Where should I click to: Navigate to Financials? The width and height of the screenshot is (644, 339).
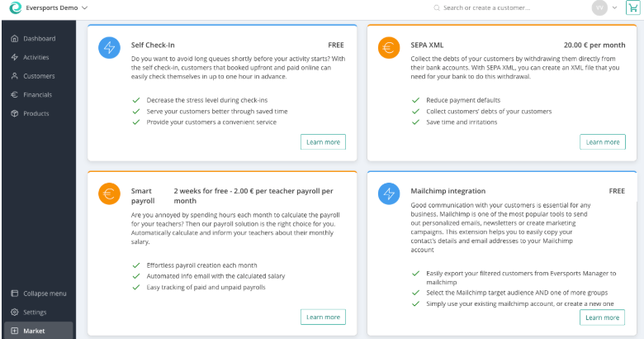39,94
